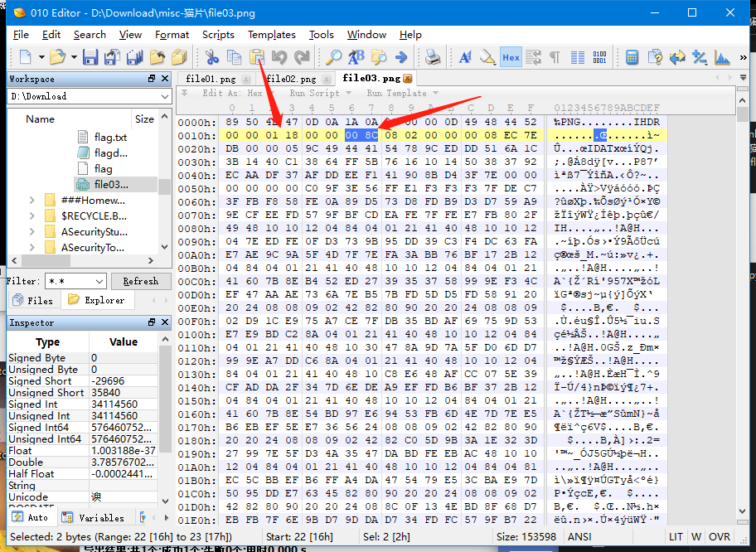
Task: Click the Name column header
Action: 40,119
